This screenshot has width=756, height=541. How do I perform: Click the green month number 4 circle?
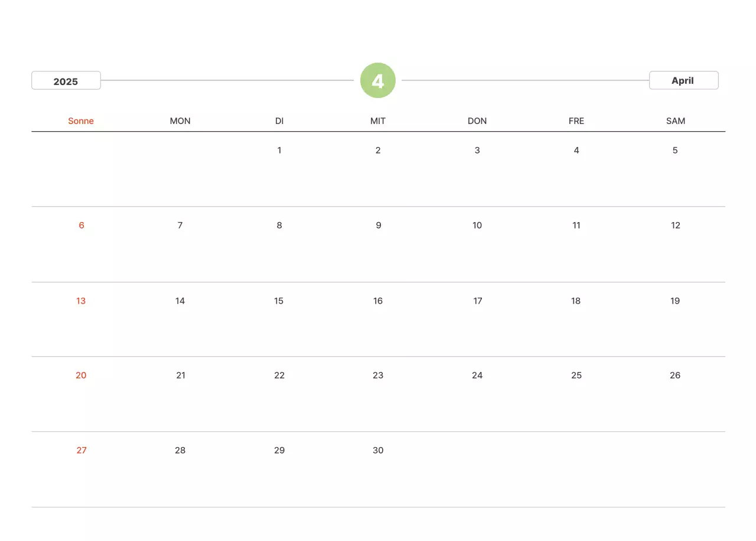(378, 80)
